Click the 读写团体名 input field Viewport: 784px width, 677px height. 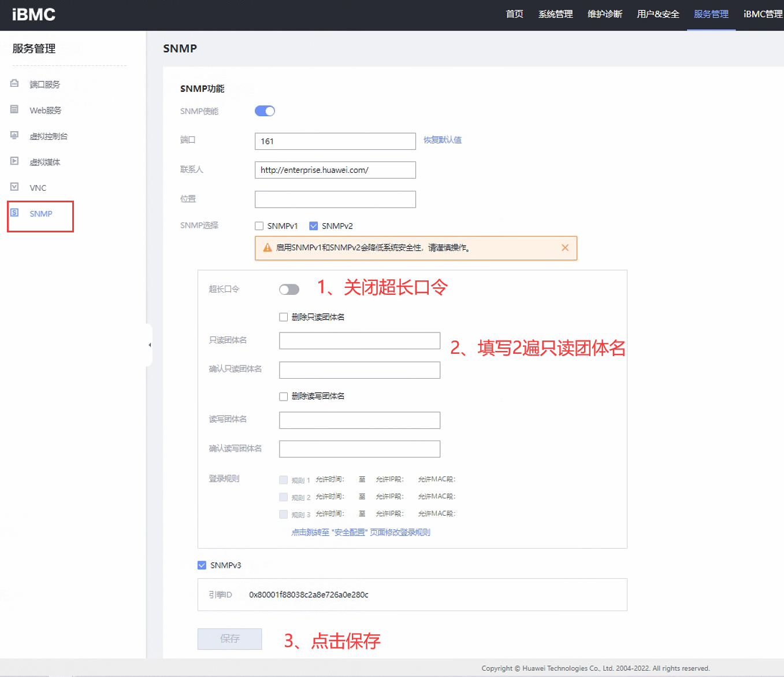[x=359, y=420]
